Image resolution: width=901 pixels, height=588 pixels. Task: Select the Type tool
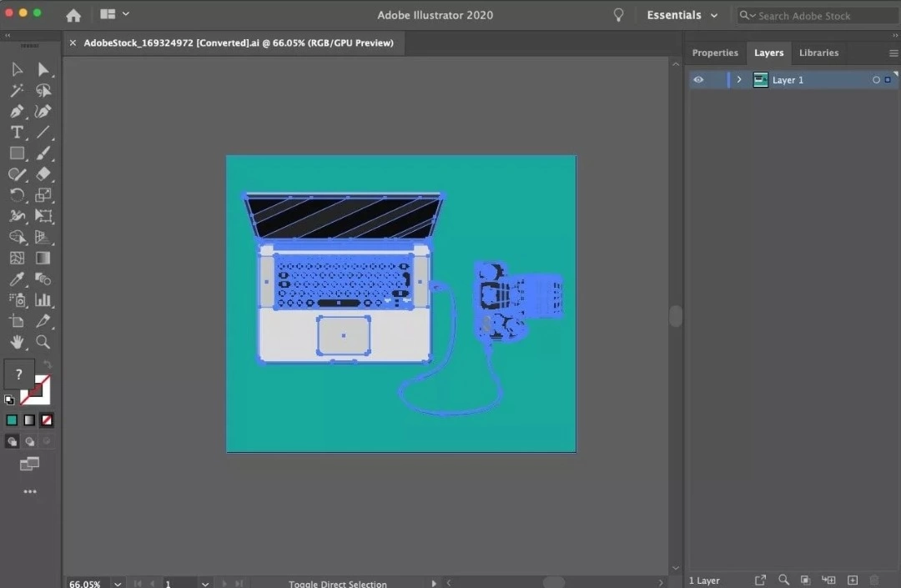click(x=17, y=133)
